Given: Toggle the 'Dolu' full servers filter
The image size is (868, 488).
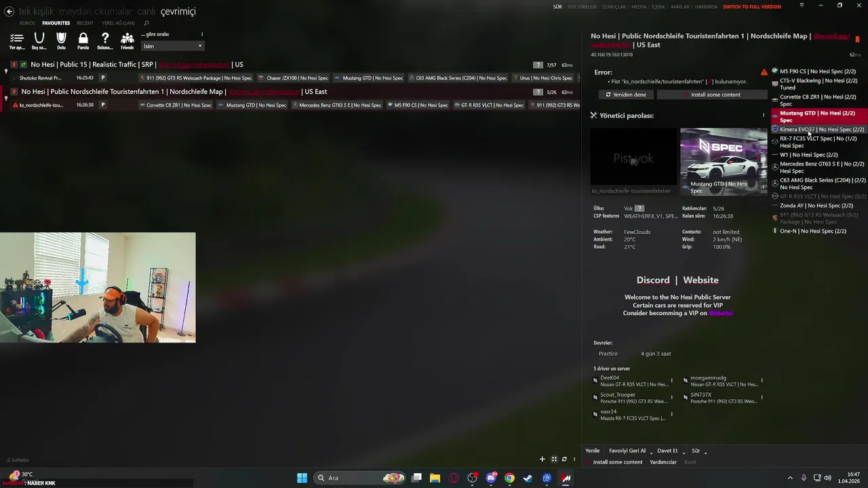Looking at the screenshot, I should [61, 41].
